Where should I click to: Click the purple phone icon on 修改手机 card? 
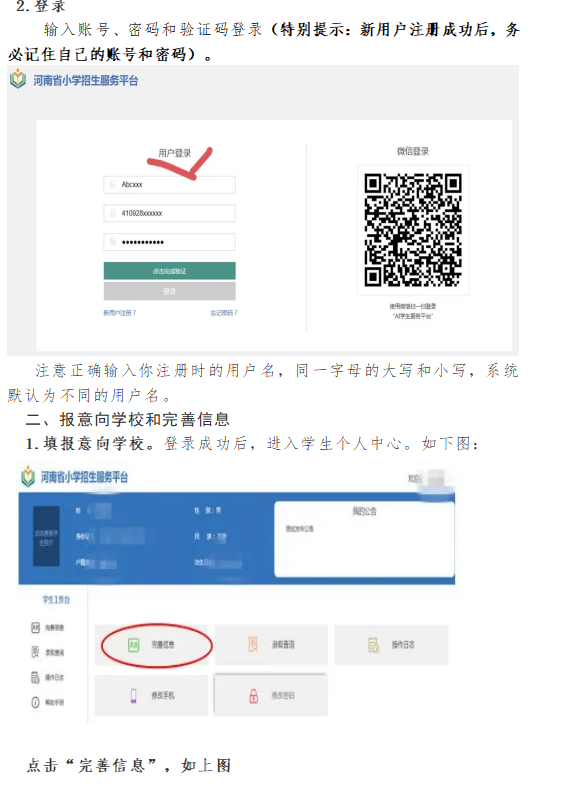tap(133, 696)
